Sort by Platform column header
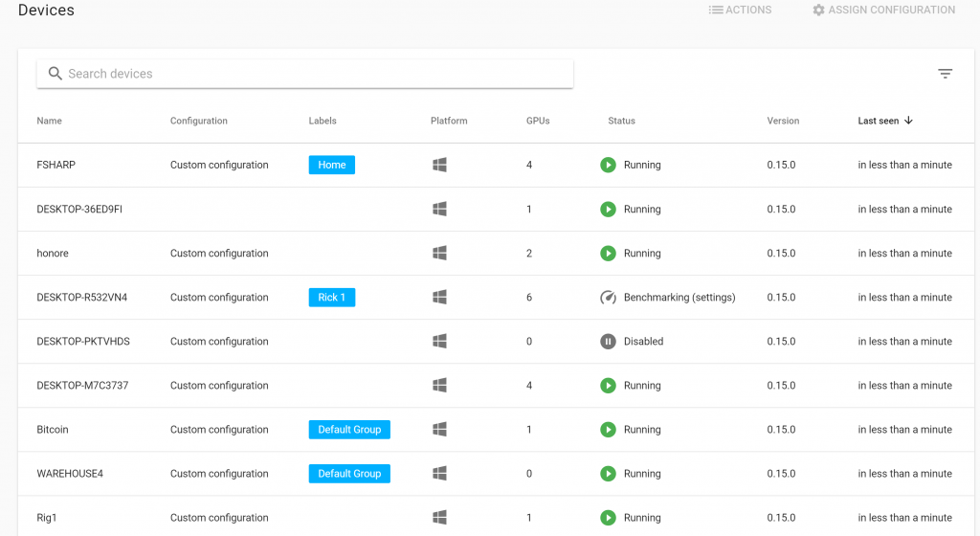The width and height of the screenshot is (980, 536). click(x=449, y=121)
